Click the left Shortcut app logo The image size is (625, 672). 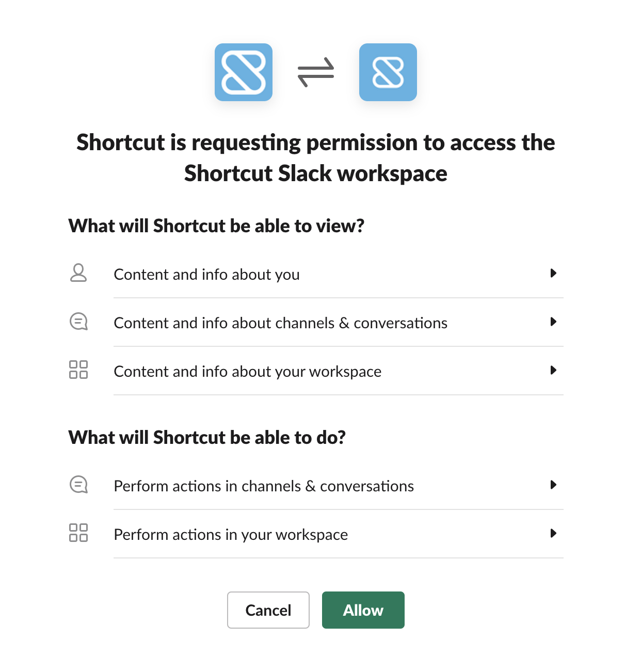(244, 72)
